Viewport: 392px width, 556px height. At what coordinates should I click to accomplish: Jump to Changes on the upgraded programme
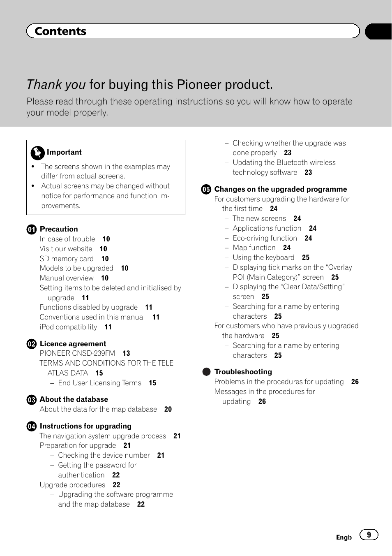click(x=281, y=189)
